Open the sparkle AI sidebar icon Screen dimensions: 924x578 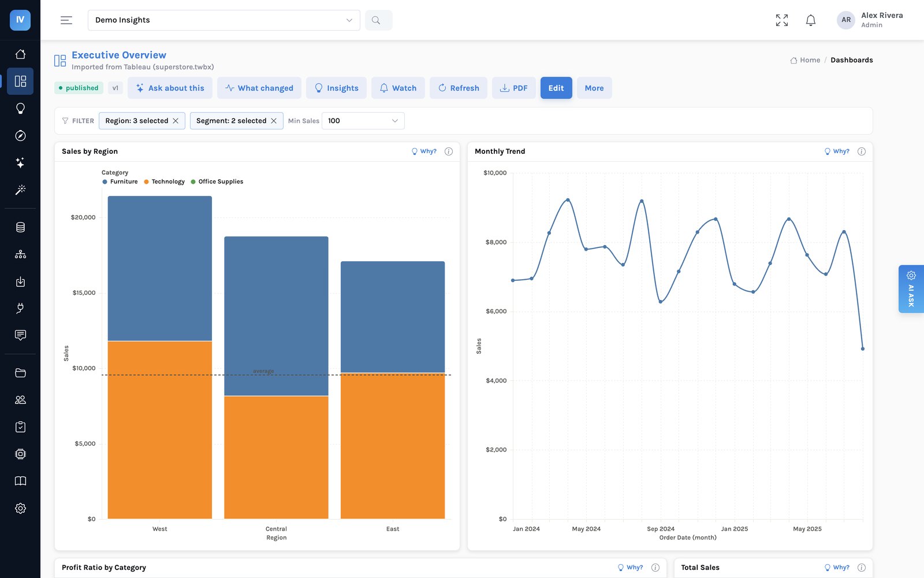pyautogui.click(x=20, y=162)
